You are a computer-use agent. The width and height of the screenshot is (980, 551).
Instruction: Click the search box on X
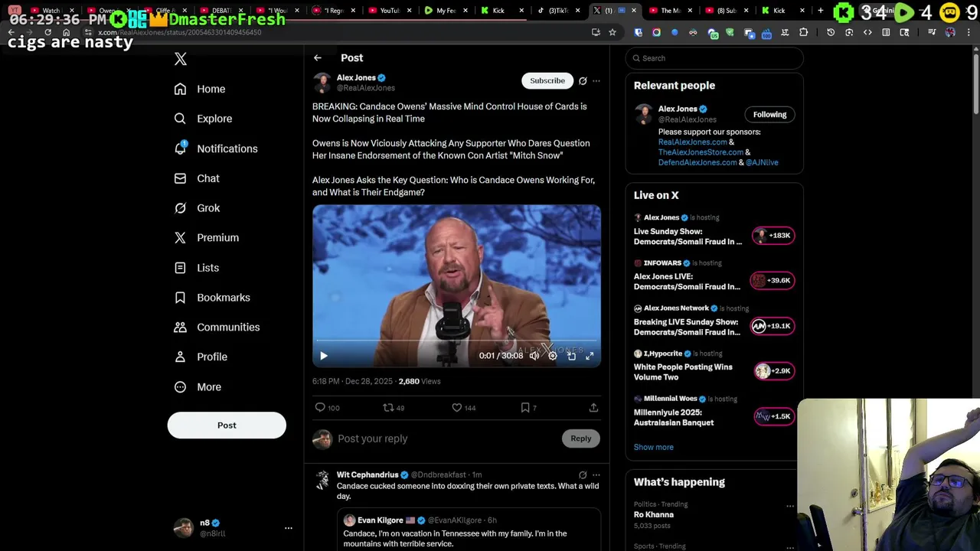714,58
